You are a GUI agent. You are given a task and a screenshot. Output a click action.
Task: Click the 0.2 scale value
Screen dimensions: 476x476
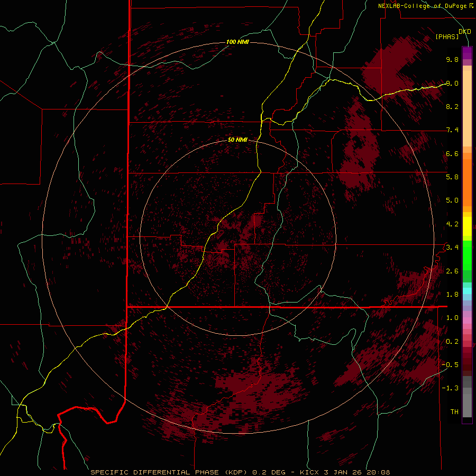[x=452, y=341]
